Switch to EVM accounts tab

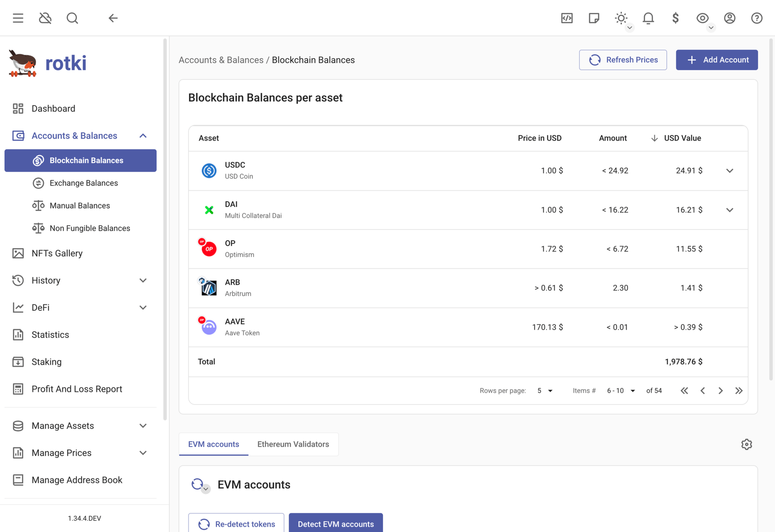(x=214, y=444)
